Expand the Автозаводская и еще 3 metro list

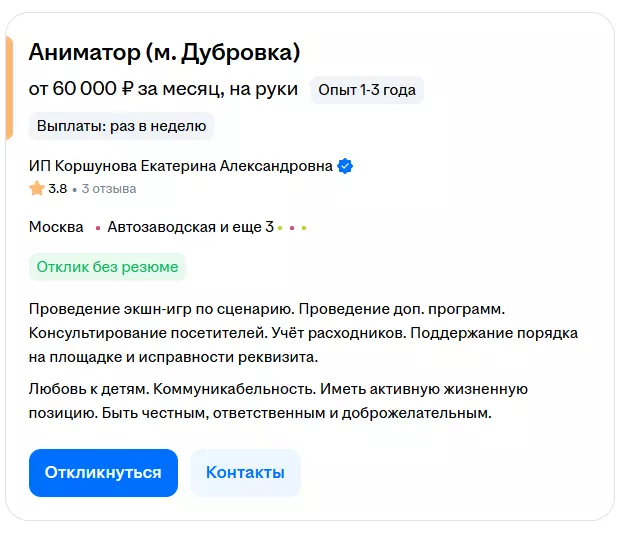coord(190,227)
